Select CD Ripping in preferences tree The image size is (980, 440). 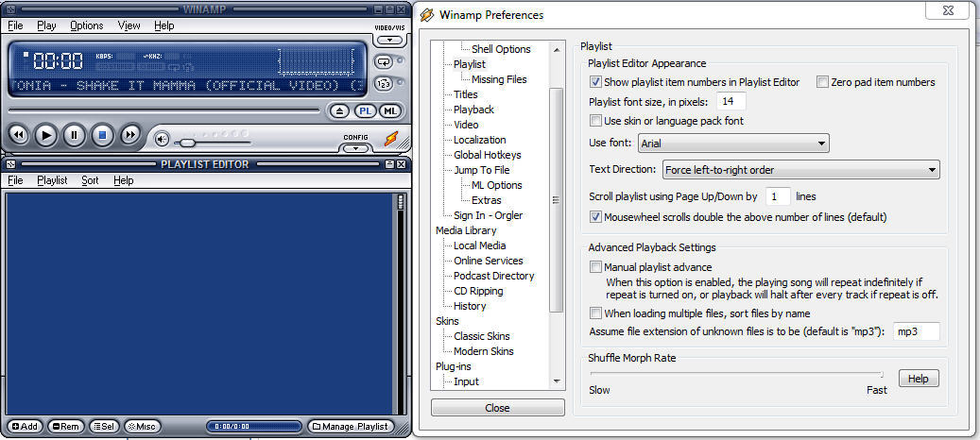coord(478,291)
